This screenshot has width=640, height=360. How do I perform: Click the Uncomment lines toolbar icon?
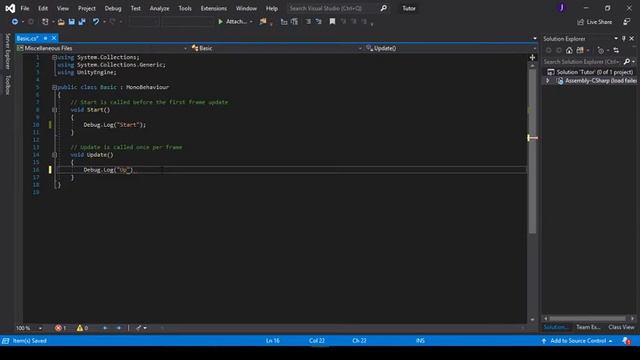coord(318,22)
